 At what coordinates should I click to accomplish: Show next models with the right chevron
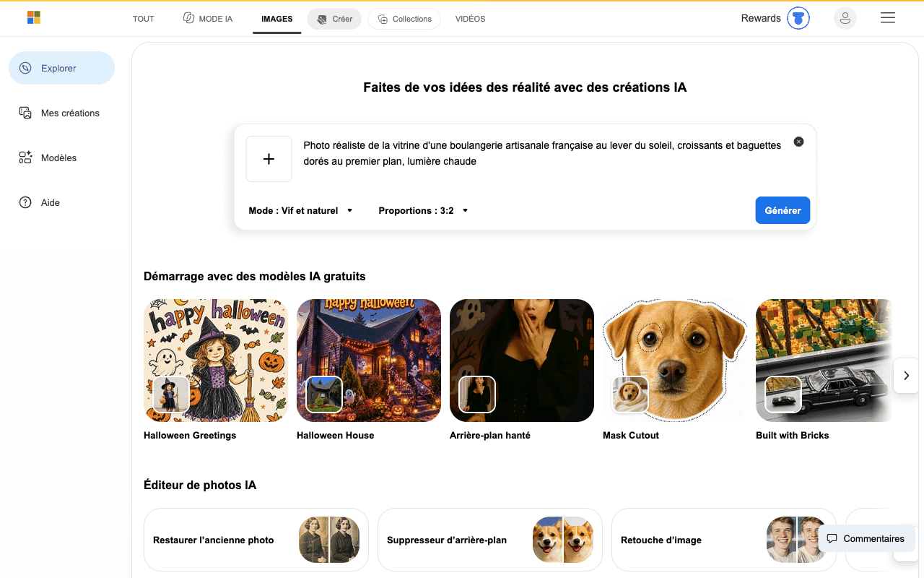pos(906,376)
